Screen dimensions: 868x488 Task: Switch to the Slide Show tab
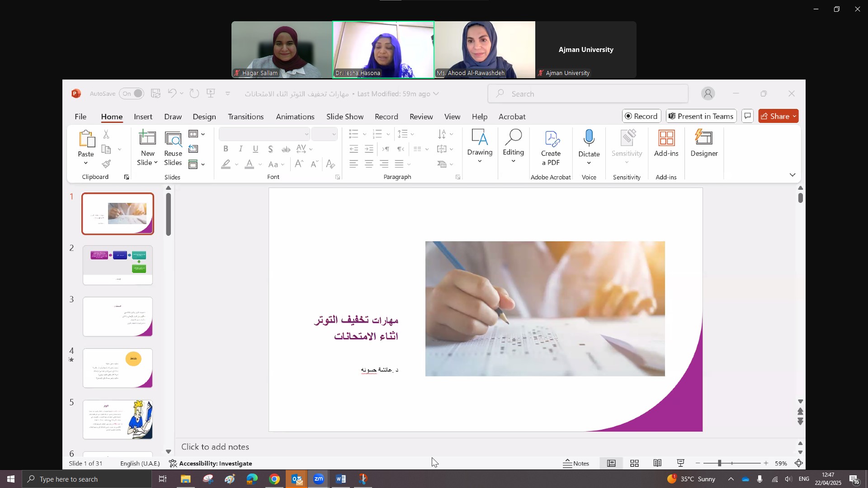344,117
